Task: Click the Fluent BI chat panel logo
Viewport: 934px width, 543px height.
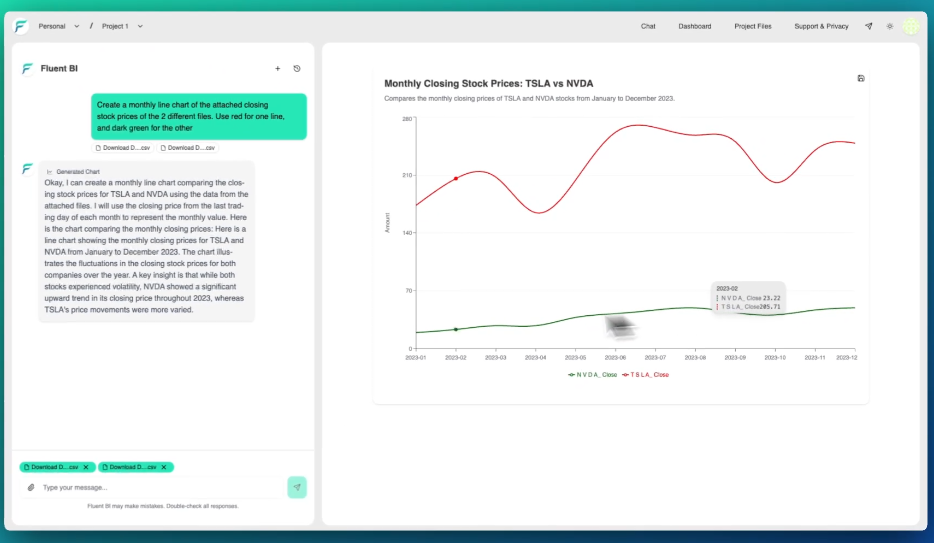Action: [x=27, y=68]
